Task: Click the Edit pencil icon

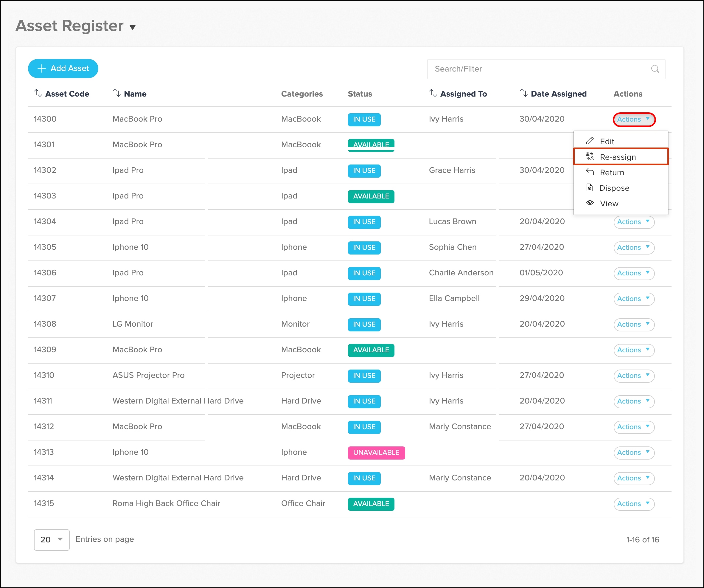Action: coord(590,141)
